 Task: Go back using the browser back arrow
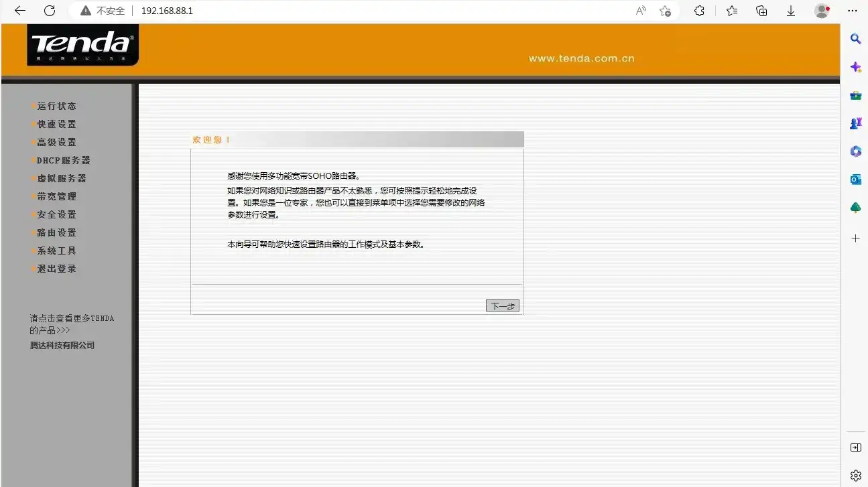[20, 11]
